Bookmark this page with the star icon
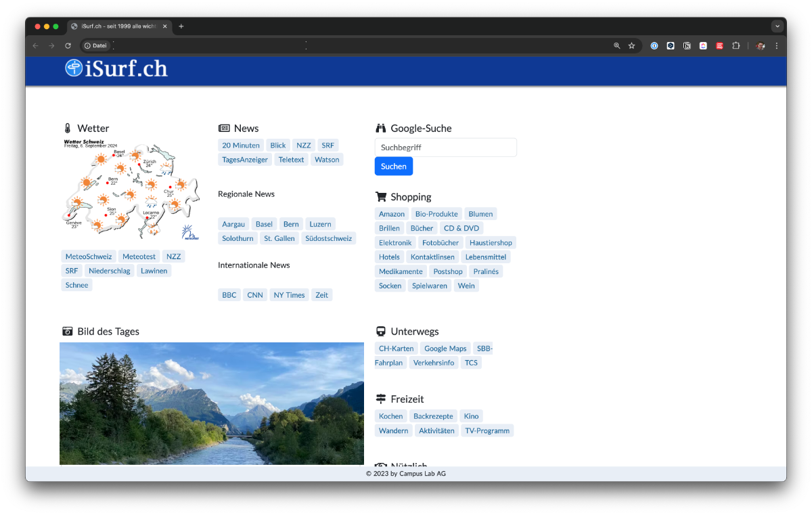 click(x=631, y=45)
